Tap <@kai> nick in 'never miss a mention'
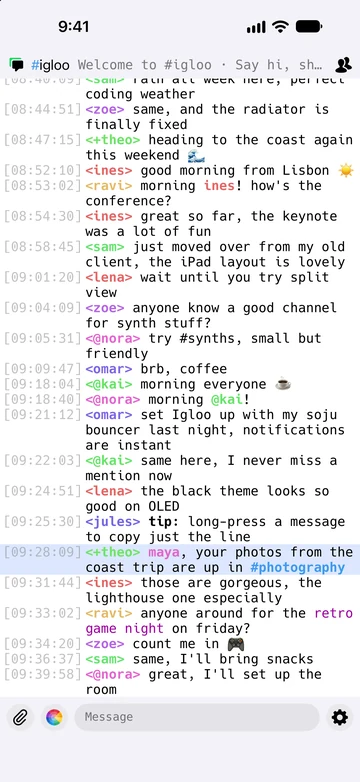Image resolution: width=360 pixels, height=782 pixels. tap(109, 460)
